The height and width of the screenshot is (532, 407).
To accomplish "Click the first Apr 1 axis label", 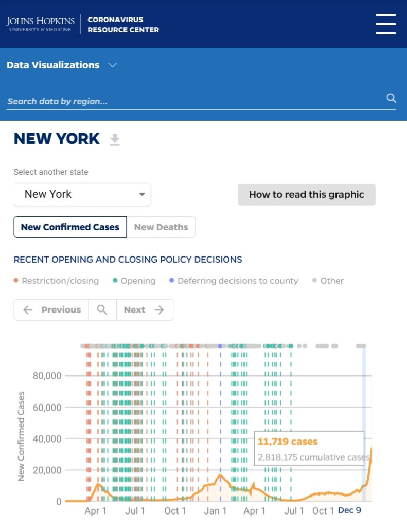I will tap(96, 510).
